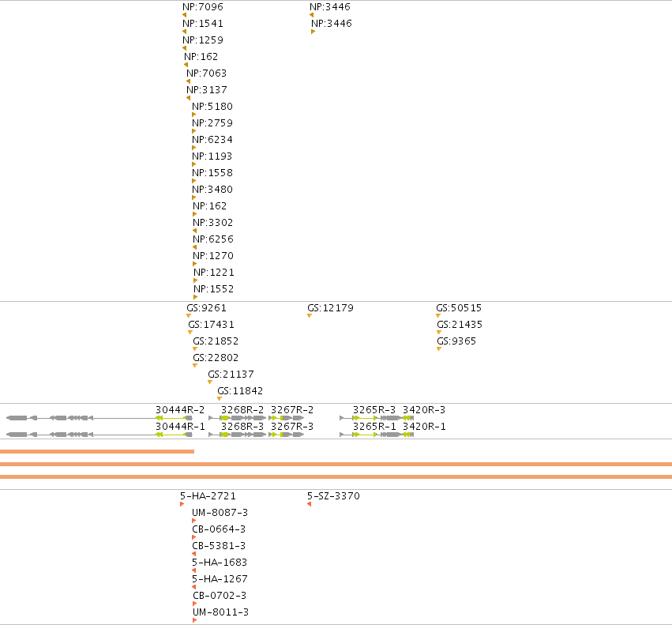The height and width of the screenshot is (625, 672).
Task: Select the NP:1221 label
Action: pos(214,273)
